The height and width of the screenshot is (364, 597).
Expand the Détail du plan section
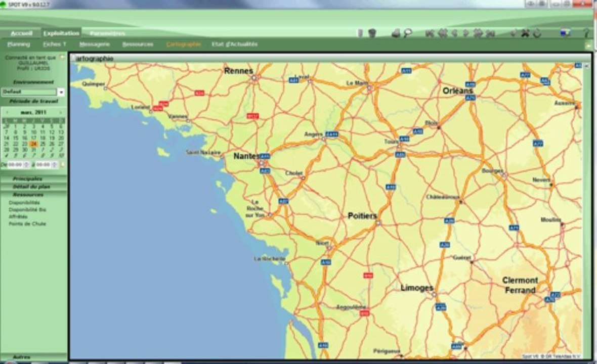[x=33, y=187]
